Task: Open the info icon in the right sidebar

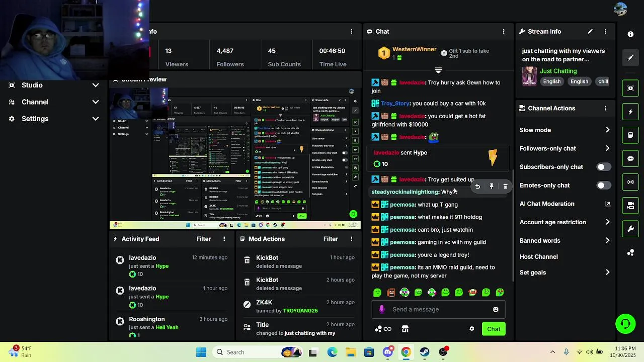Action: coord(630,34)
